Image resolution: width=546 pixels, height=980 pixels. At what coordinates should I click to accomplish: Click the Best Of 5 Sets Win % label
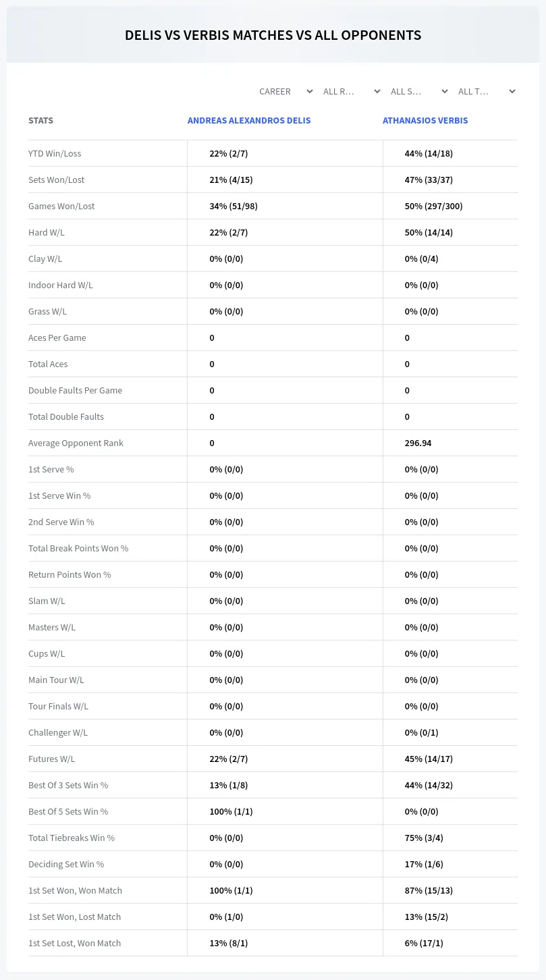click(68, 811)
